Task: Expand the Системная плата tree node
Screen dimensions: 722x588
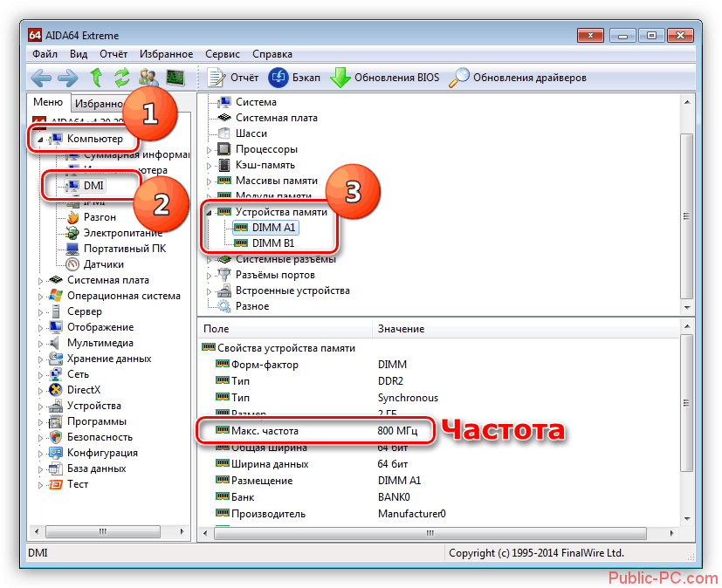Action: click(40, 280)
